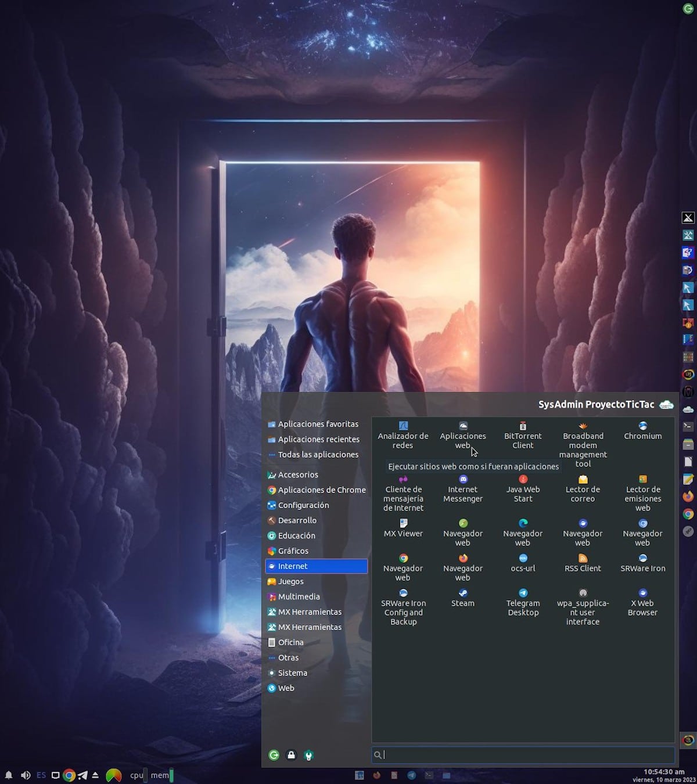This screenshot has height=784, width=697.
Task: Open MX Viewer application
Action: (x=403, y=528)
